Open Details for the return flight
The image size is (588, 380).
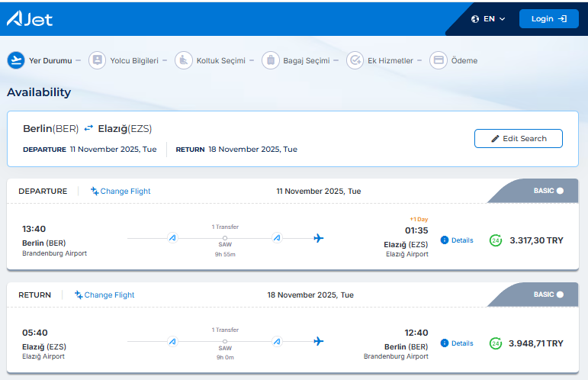click(462, 343)
